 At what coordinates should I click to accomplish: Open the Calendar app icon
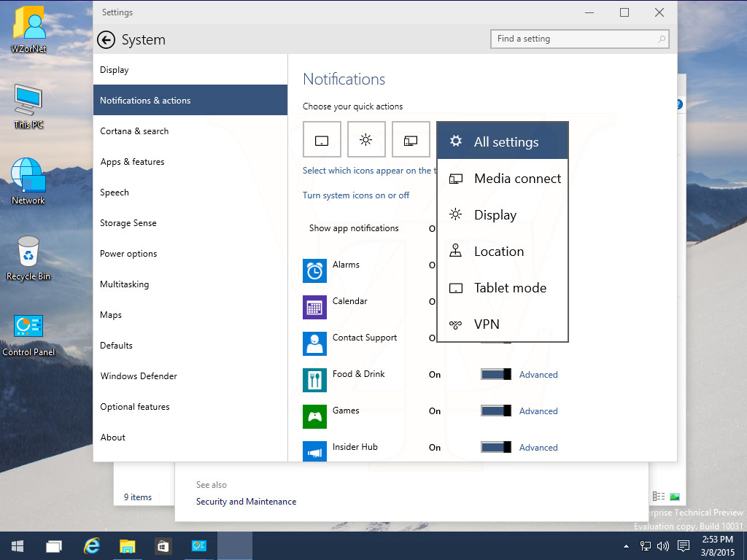pos(314,307)
